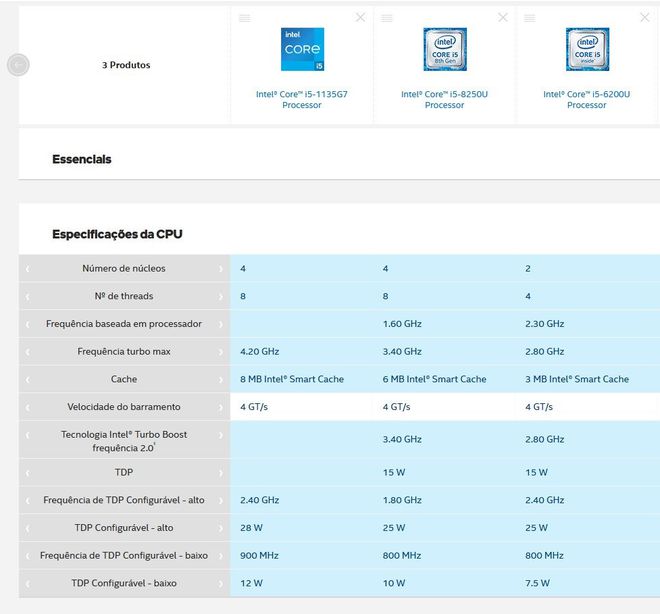Click left chevron on Cache row
The width and height of the screenshot is (660, 614).
click(x=27, y=380)
